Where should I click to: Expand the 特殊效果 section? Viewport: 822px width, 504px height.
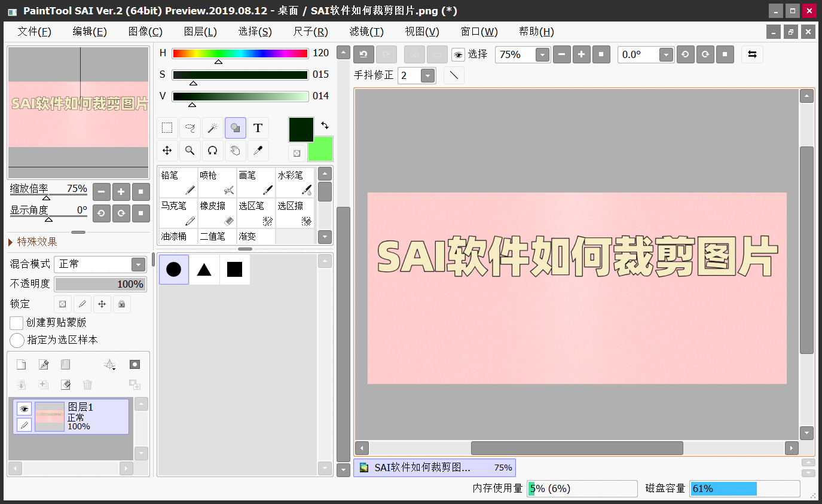[33, 242]
